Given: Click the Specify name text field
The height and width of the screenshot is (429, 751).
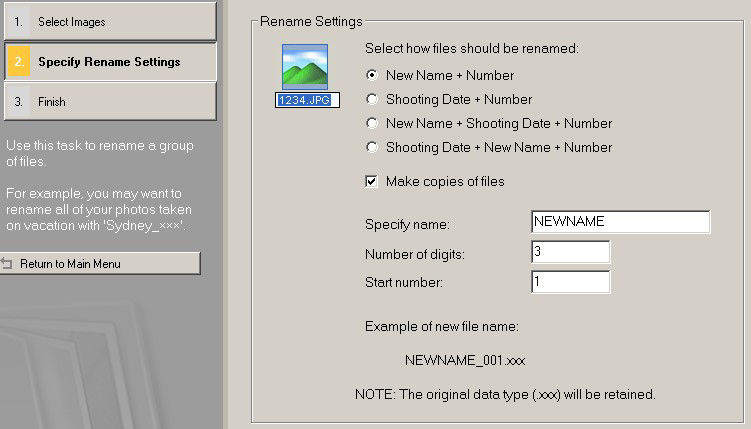Looking at the screenshot, I should click(x=620, y=222).
